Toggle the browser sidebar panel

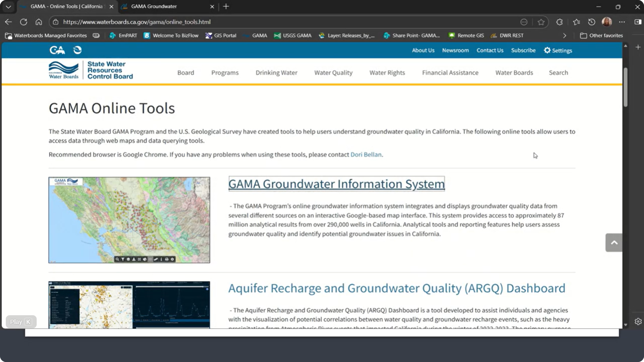pos(638,22)
